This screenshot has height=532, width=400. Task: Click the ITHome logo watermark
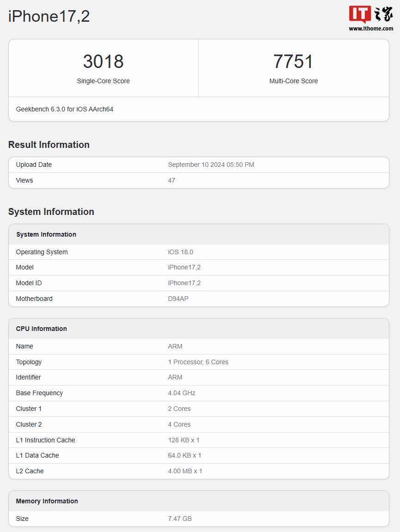pyautogui.click(x=371, y=14)
